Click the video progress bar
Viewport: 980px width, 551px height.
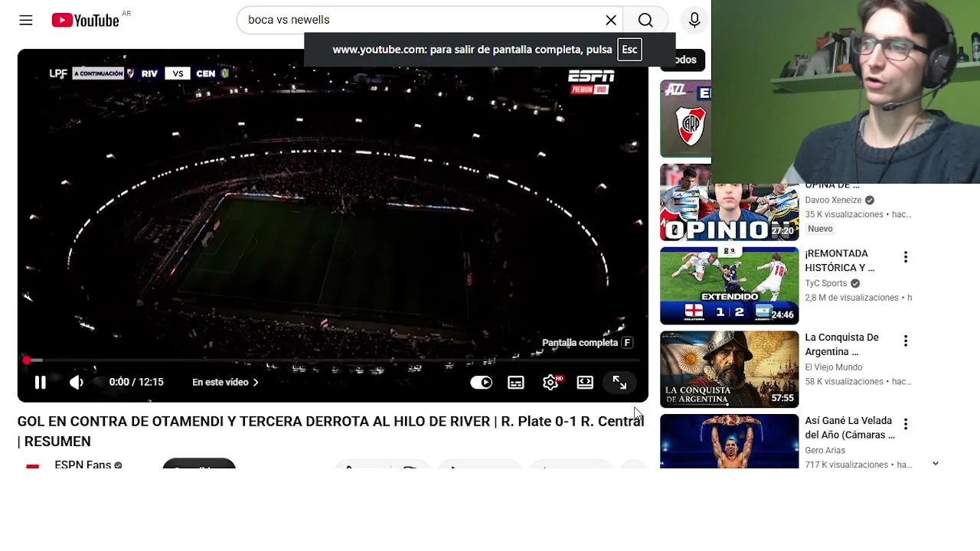pyautogui.click(x=332, y=360)
